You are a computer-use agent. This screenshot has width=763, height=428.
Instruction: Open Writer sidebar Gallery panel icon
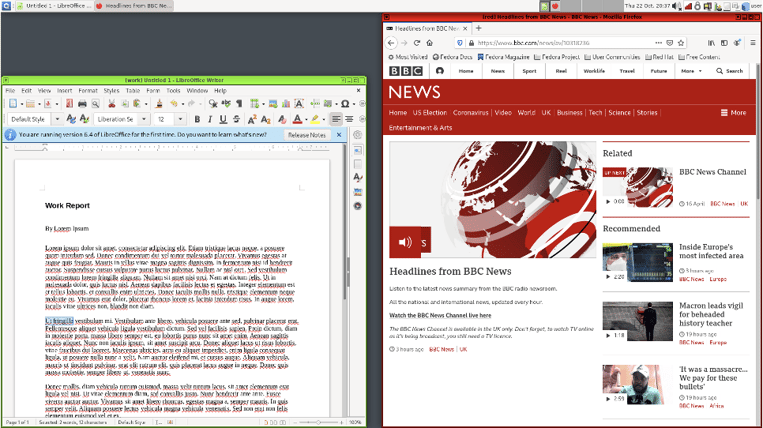click(358, 192)
